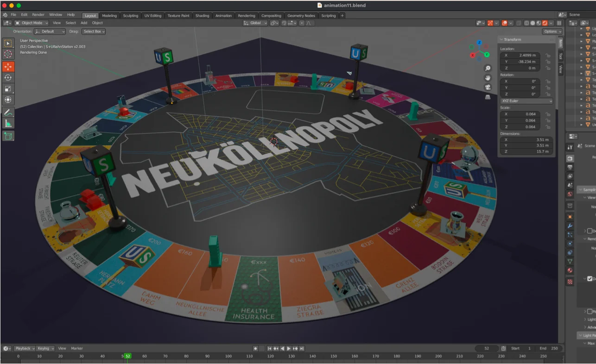Toggle show overlays button
The height and width of the screenshot is (364, 596).
(504, 23)
